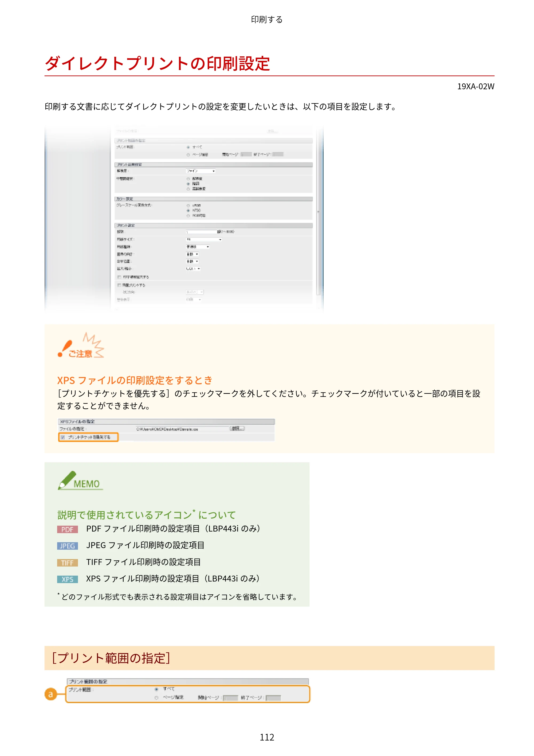This screenshot has width=534, height=756.
Task: Click the TIFF ファイル印刷時の設定項目 description
Action: click(x=143, y=562)
